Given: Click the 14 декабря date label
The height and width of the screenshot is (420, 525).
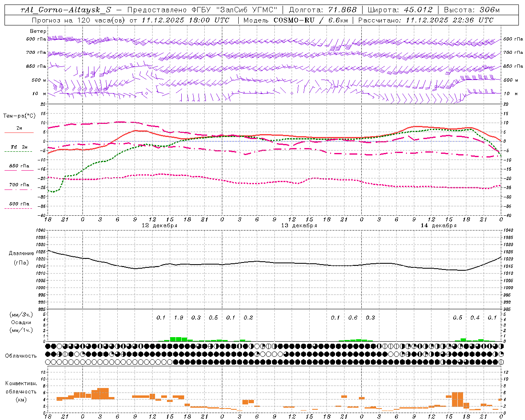Looking at the screenshot, I should click(x=438, y=226).
